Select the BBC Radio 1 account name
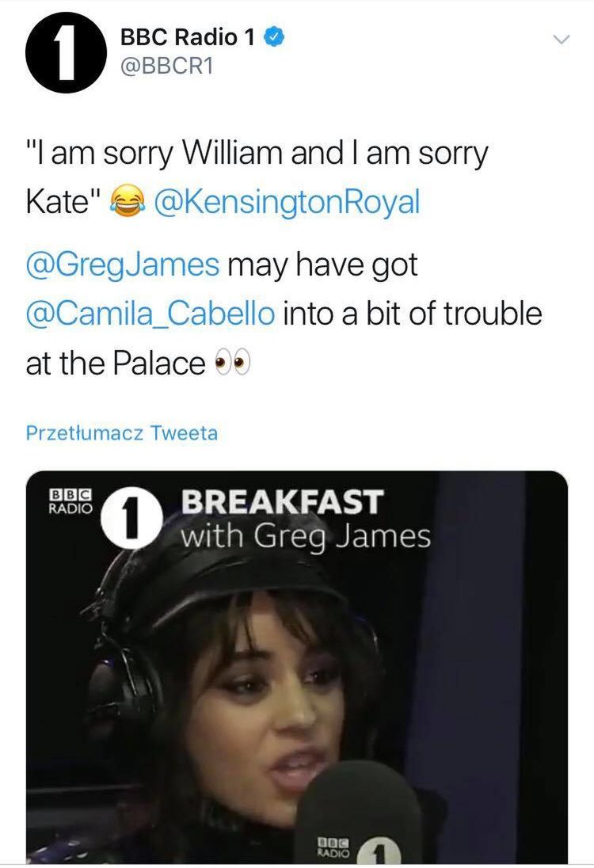The width and height of the screenshot is (594, 868). click(187, 37)
